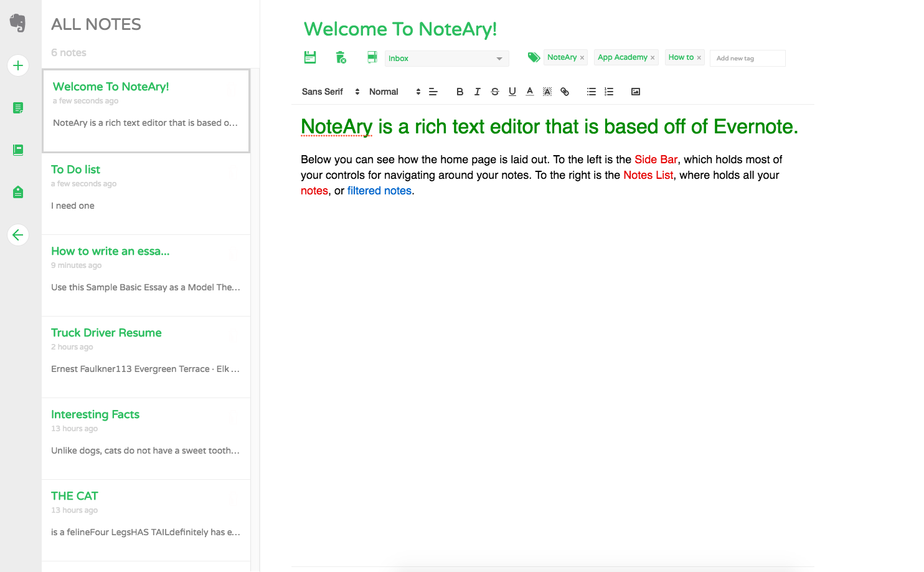924x572 pixels.
Task: Open the How to write an essa... note
Action: 146,275
